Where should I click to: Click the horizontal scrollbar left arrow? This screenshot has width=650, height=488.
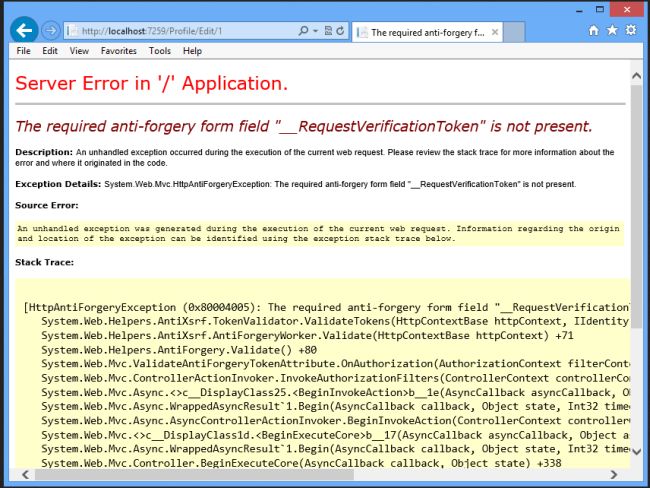[x=25, y=474]
